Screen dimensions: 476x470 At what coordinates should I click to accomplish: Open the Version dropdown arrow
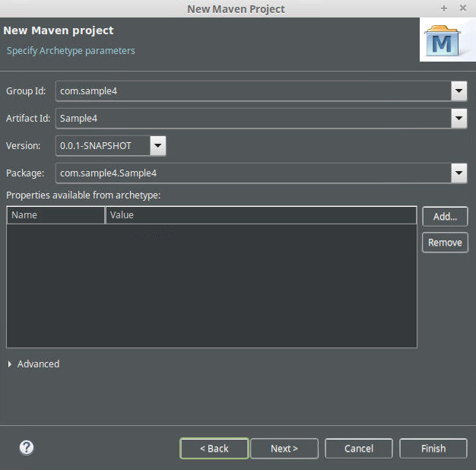pos(158,145)
